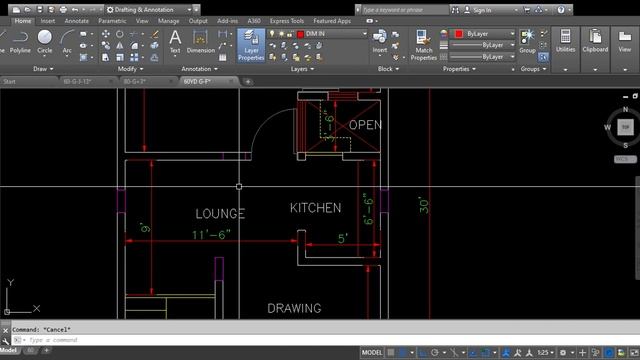Open the Home ribbon tab

click(x=23, y=21)
